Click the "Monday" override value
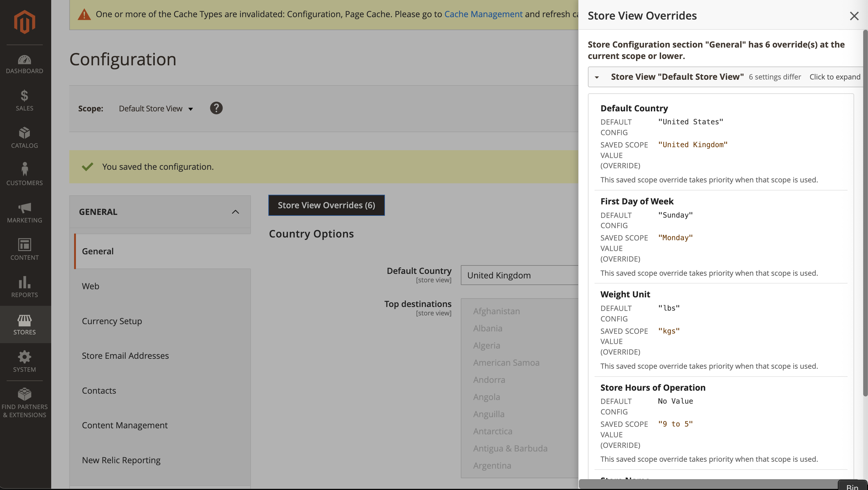 tap(675, 237)
